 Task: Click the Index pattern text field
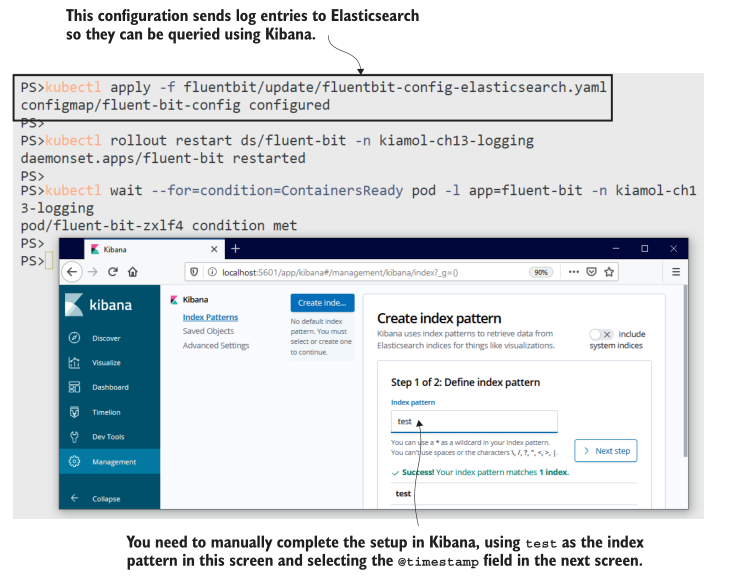pos(474,421)
